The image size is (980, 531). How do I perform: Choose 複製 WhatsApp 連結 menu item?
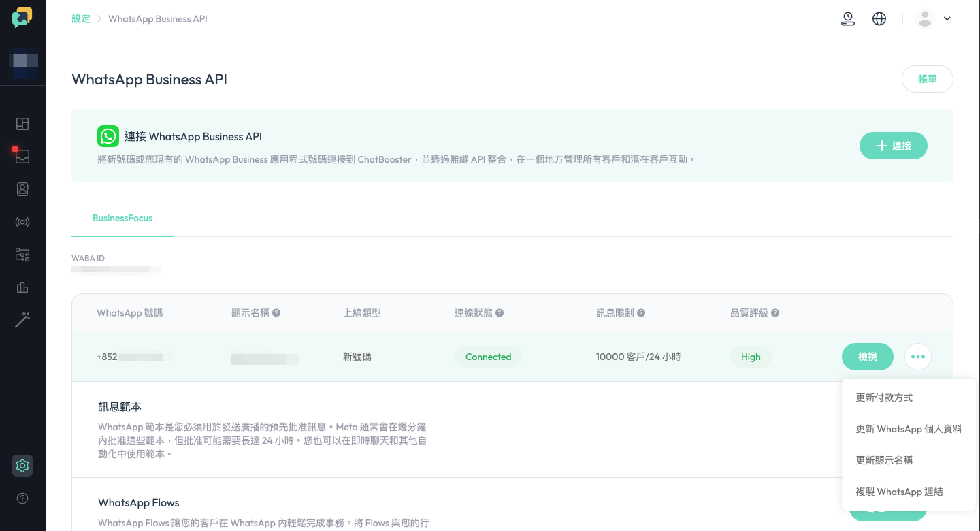point(909,492)
